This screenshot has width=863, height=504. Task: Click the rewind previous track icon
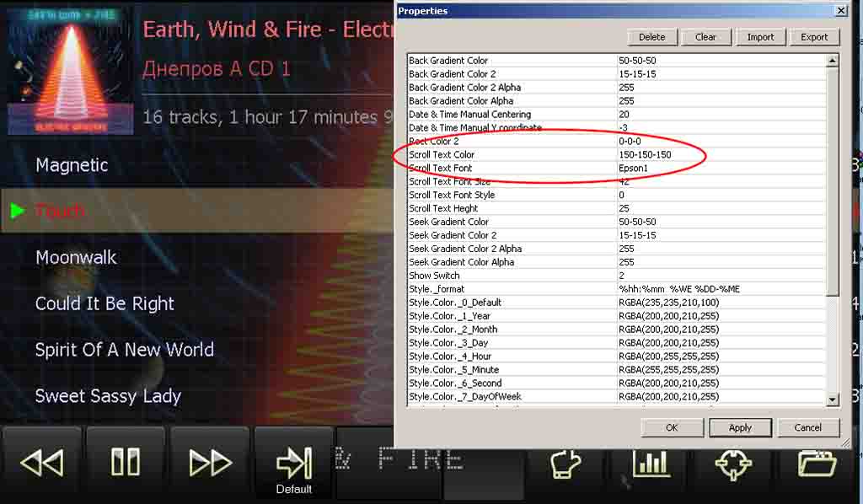pos(42,462)
